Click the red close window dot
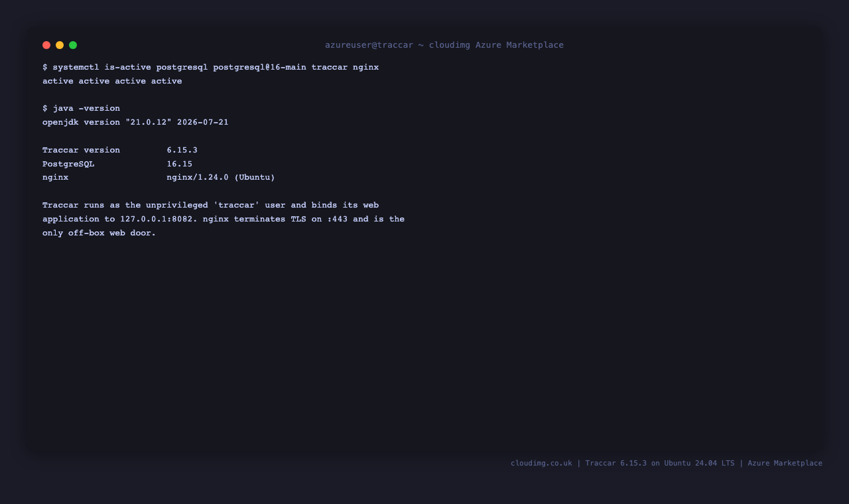The image size is (849, 504). tap(46, 45)
